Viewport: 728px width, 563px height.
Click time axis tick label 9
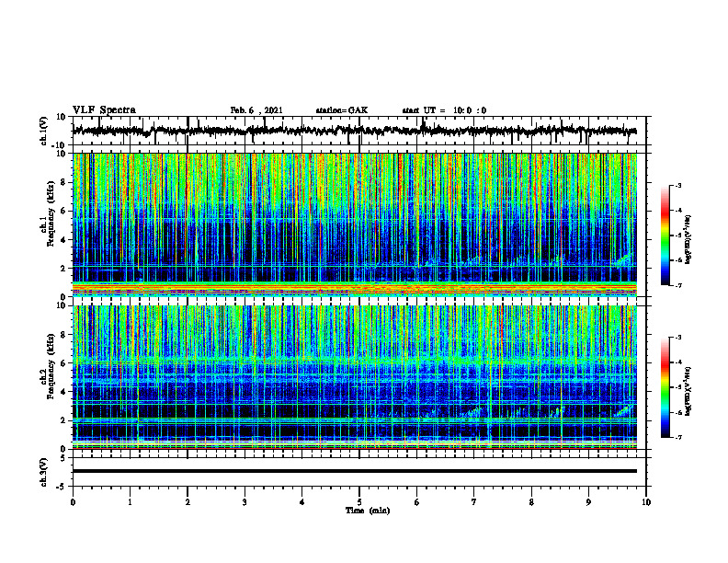(588, 502)
